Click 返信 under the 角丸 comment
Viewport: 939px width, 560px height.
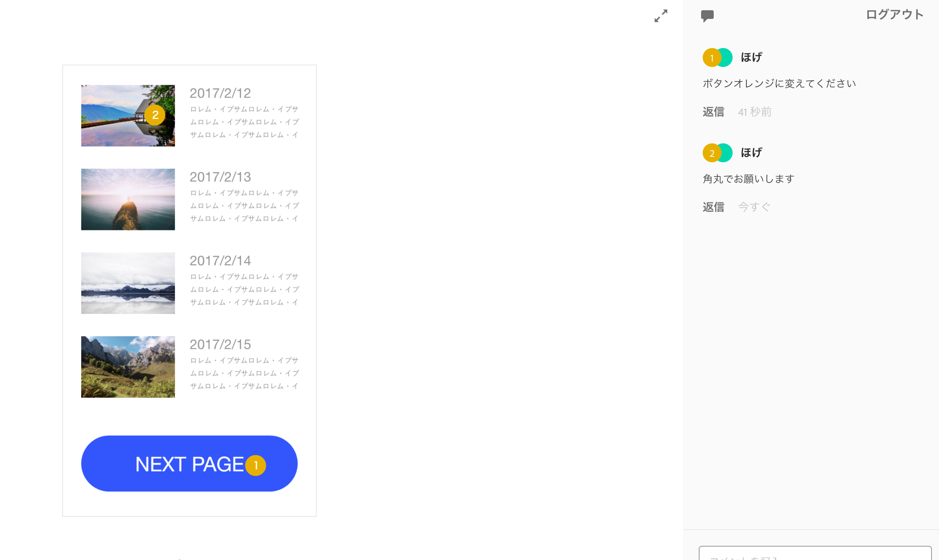pos(713,207)
